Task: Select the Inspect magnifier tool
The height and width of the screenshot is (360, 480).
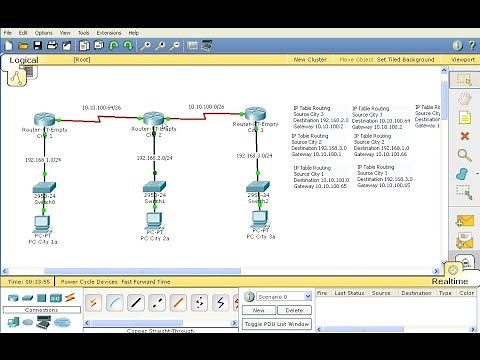Action: pos(464,155)
